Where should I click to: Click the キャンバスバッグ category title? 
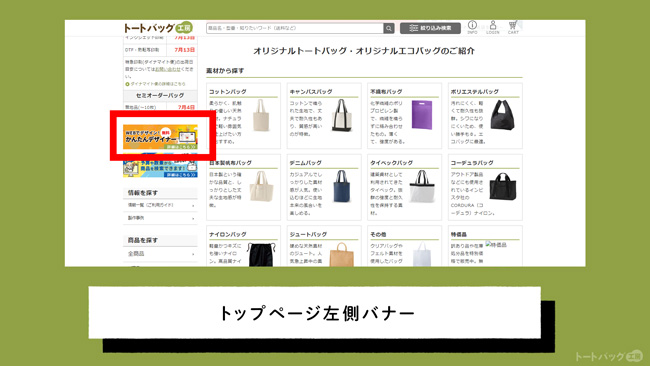pyautogui.click(x=311, y=92)
